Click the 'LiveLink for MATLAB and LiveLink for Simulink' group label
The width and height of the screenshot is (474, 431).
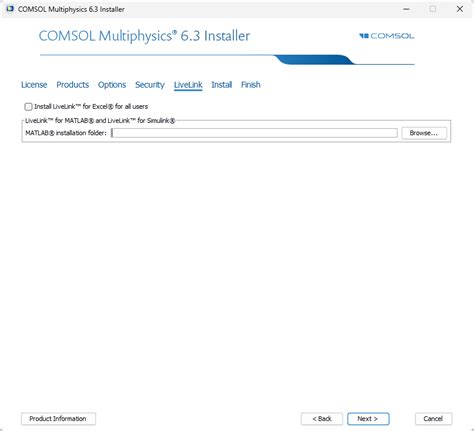coord(100,121)
